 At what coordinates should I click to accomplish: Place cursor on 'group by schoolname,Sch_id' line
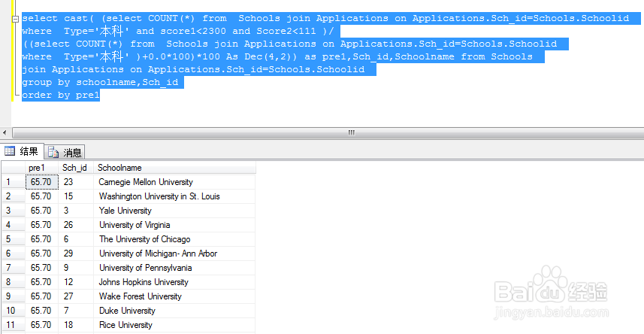[100, 82]
